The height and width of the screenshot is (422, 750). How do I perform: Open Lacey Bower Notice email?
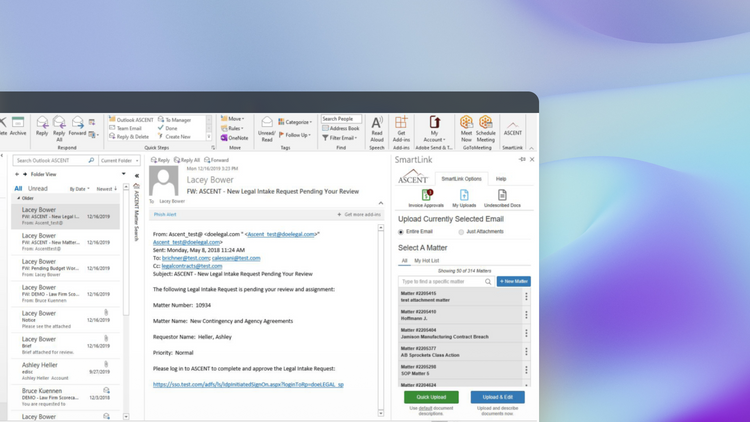(66, 320)
